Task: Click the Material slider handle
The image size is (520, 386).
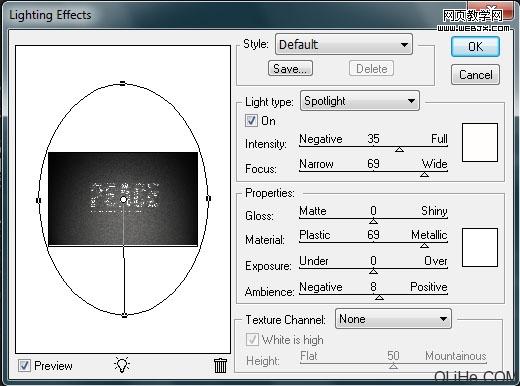Action: [x=424, y=246]
